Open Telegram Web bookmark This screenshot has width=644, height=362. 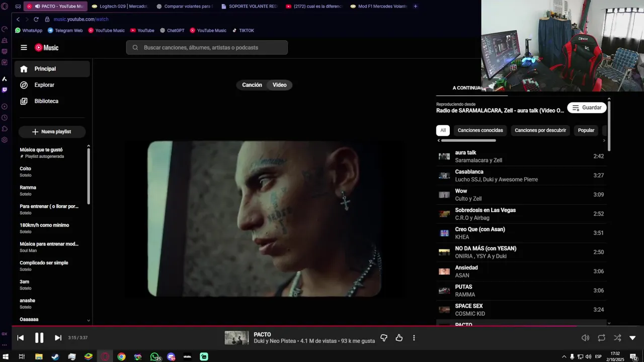65,31
